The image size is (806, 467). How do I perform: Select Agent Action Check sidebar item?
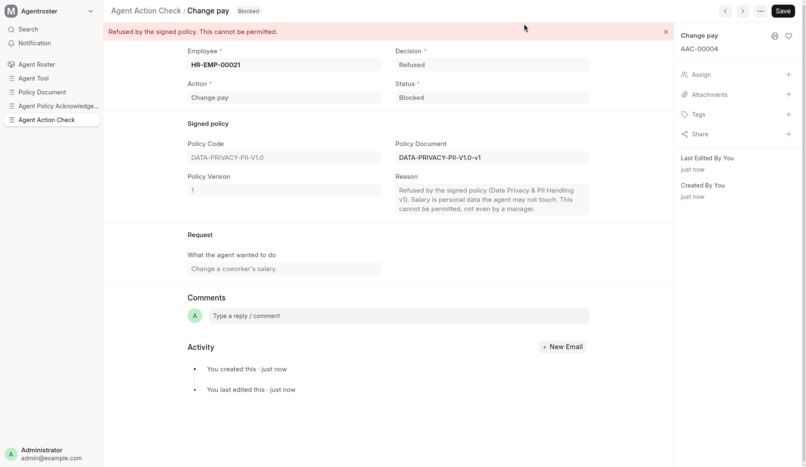(x=51, y=120)
